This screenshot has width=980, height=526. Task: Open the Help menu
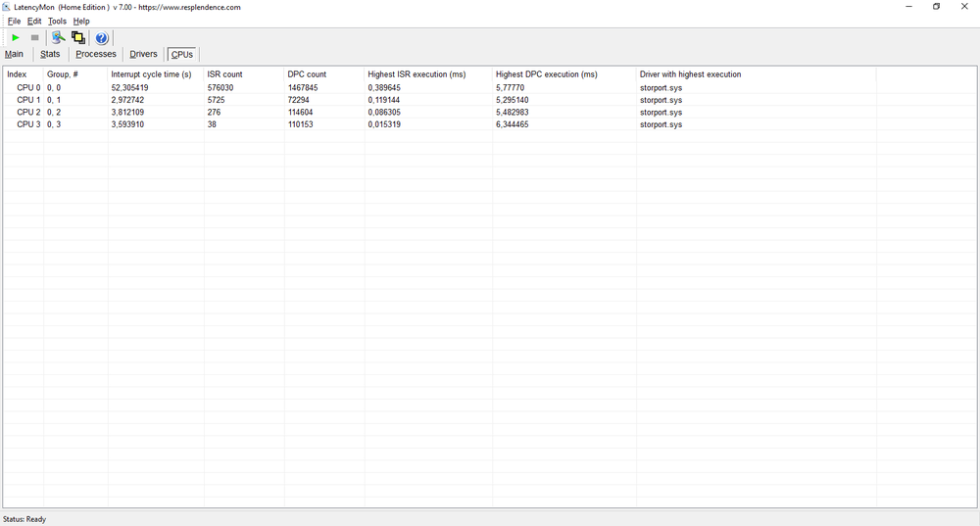coord(81,21)
